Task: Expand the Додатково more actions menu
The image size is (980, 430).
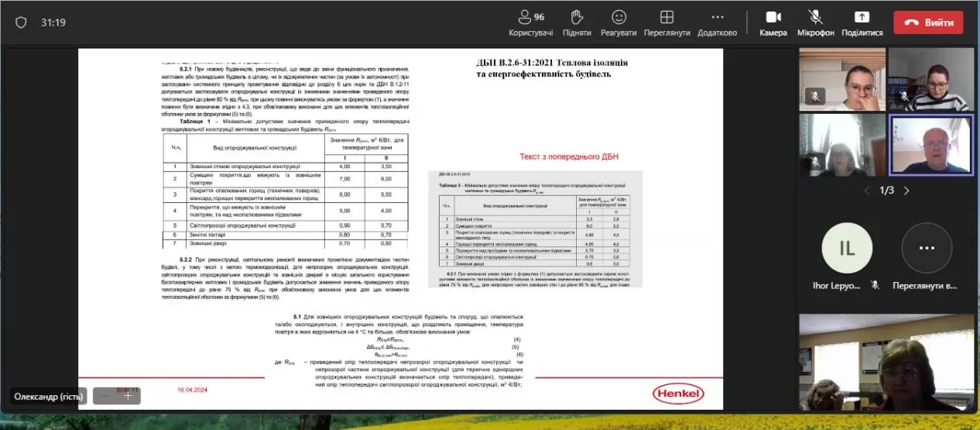Action: [717, 22]
